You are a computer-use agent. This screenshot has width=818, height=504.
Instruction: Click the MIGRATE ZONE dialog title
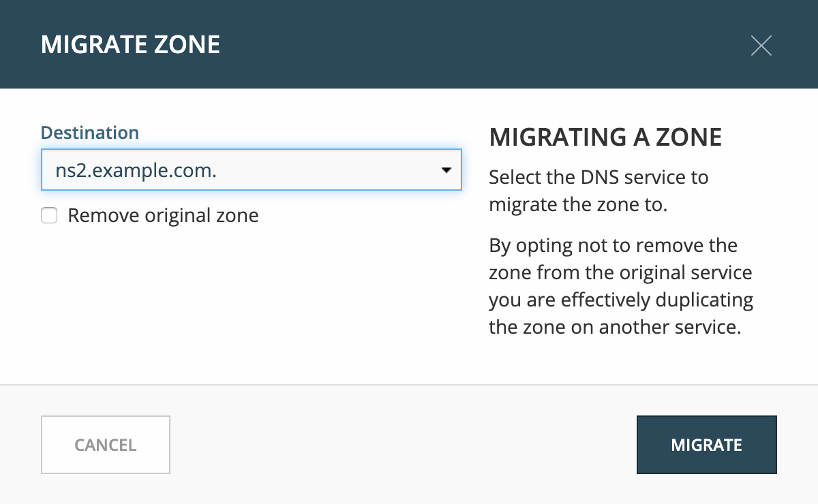(130, 45)
